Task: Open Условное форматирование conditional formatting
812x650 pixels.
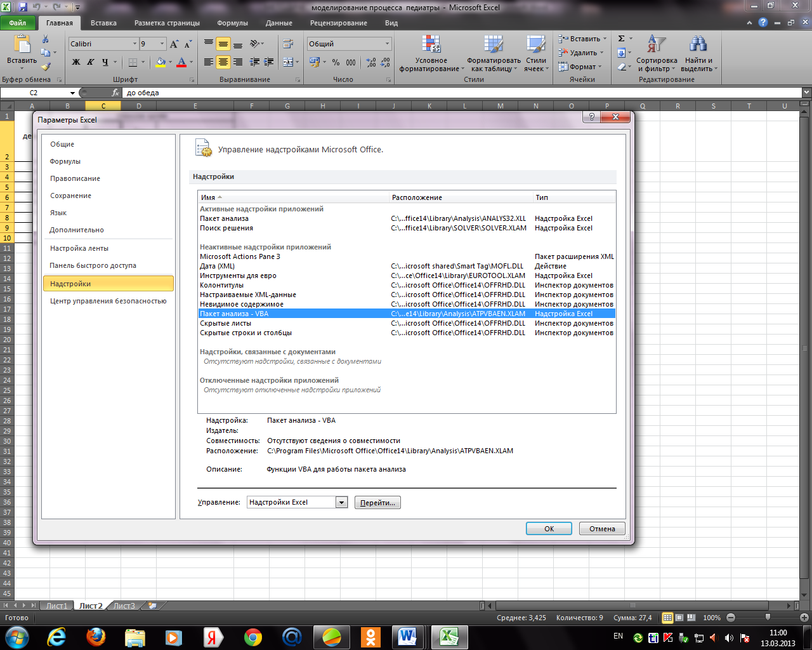Action: (x=431, y=53)
